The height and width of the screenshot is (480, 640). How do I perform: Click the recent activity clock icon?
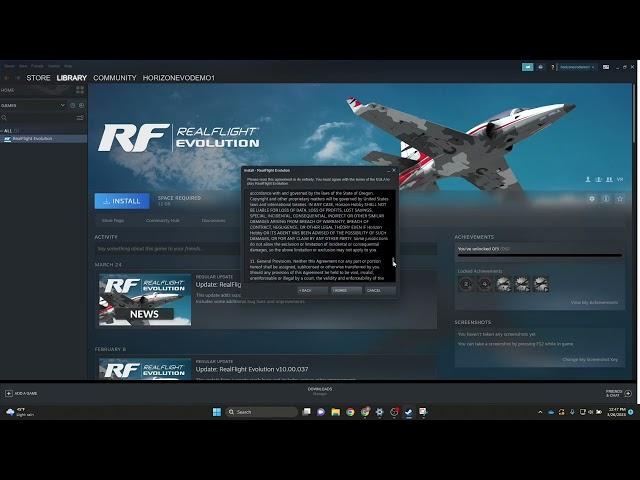(73, 105)
